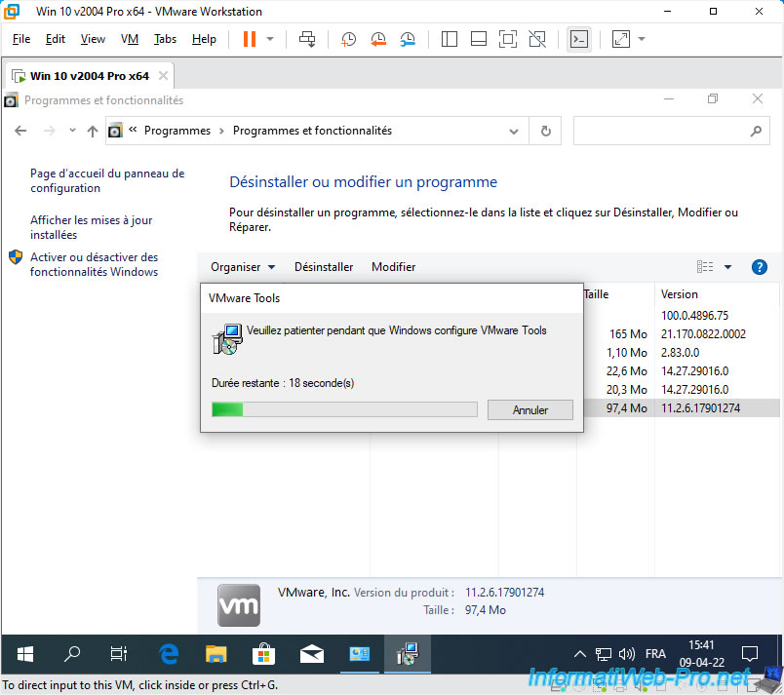Open the Action Center notifications icon
784x695 pixels.
coord(750,654)
